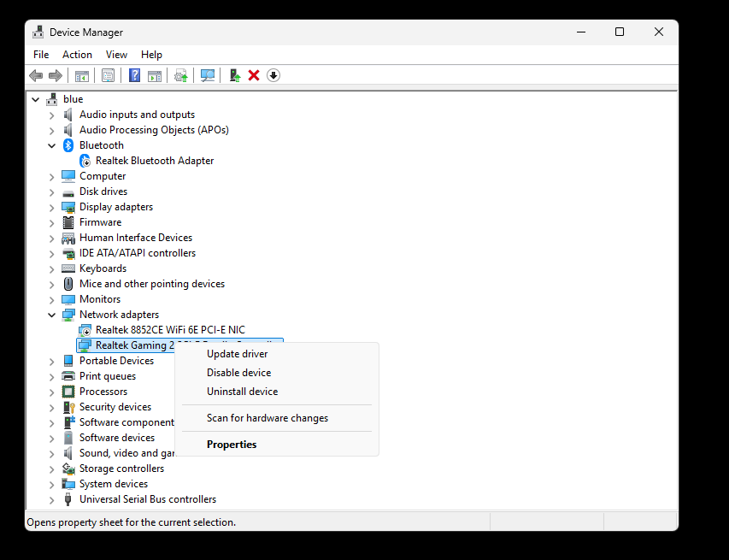Choose Disable device from context menu
Viewport: 729px width, 560px height.
coord(277,373)
